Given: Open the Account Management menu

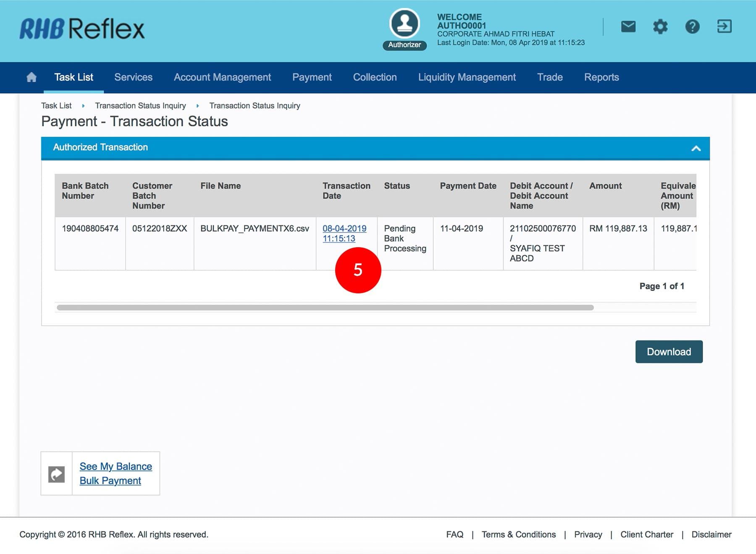Looking at the screenshot, I should (222, 77).
